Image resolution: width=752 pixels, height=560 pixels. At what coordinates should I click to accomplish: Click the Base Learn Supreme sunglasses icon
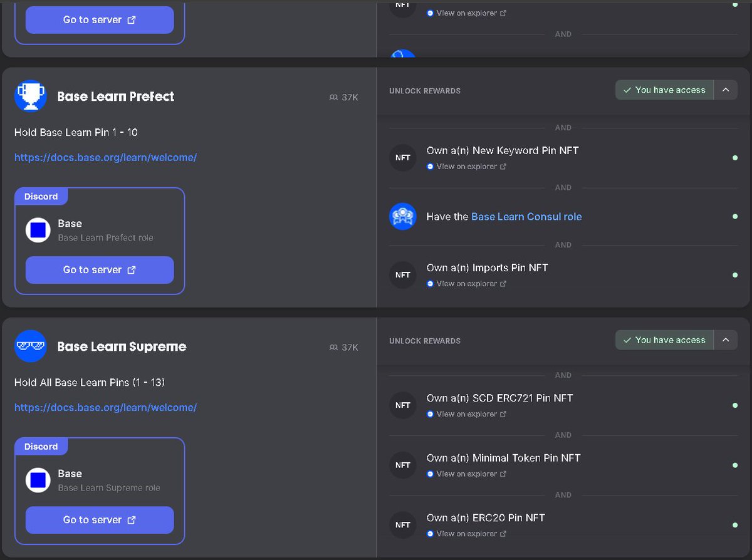[x=30, y=346]
